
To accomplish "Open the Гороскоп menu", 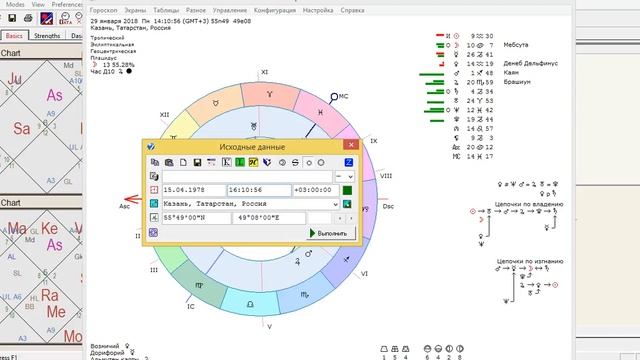I will click(103, 10).
